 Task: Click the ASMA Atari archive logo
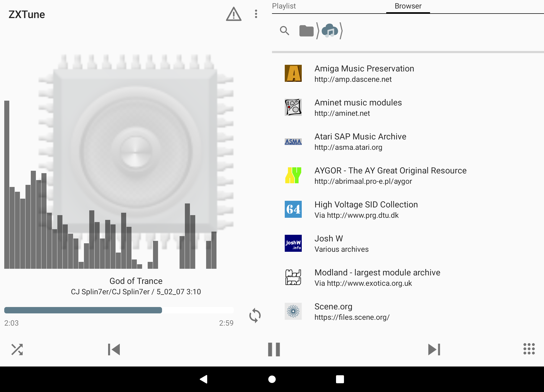point(293,142)
